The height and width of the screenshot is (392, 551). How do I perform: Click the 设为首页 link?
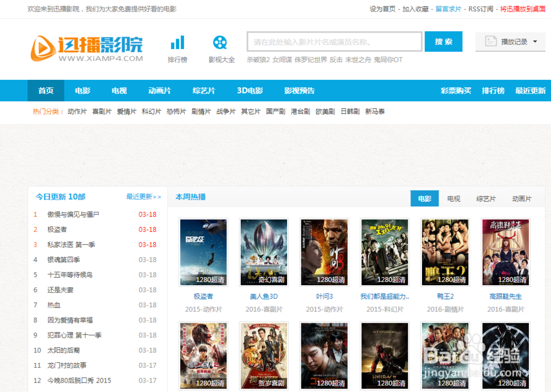pos(382,9)
